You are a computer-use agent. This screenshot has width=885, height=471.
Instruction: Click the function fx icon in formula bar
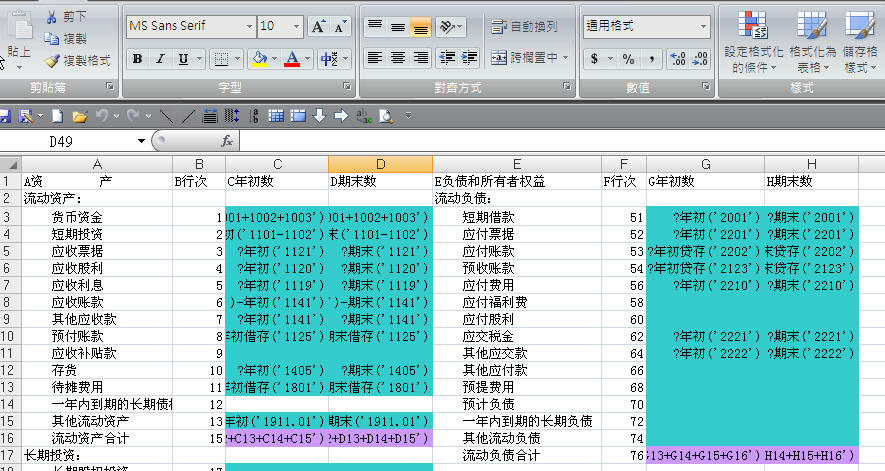pos(227,141)
